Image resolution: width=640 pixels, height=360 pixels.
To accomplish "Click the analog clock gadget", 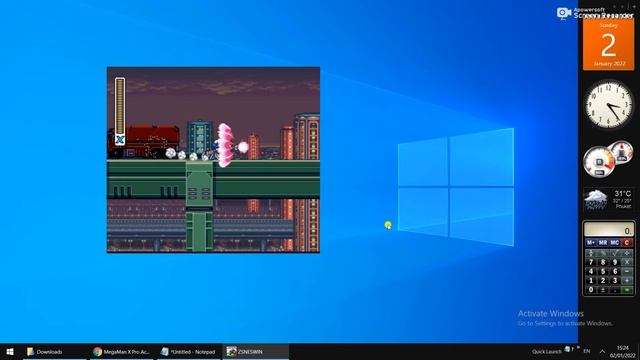I will click(x=609, y=104).
